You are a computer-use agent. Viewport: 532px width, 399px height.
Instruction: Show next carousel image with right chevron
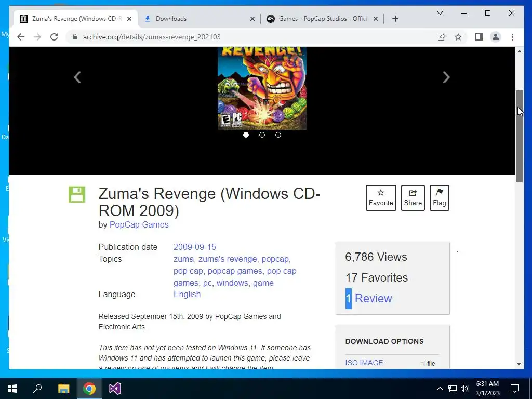(446, 77)
